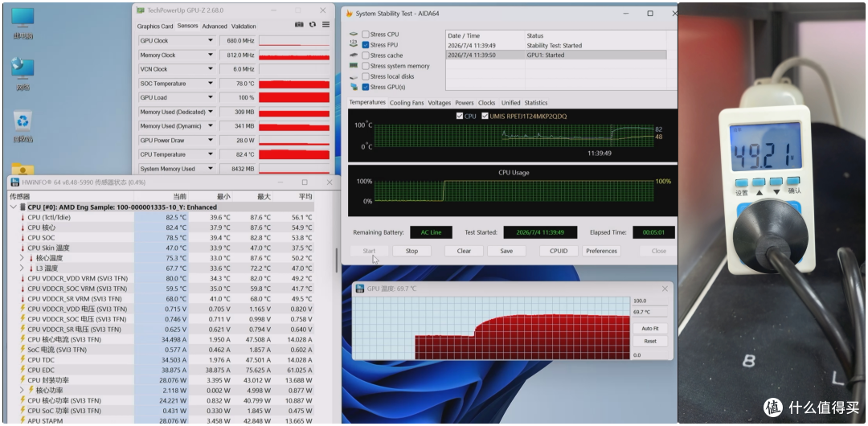Open the AIDA64 Voltages tab

coord(440,103)
